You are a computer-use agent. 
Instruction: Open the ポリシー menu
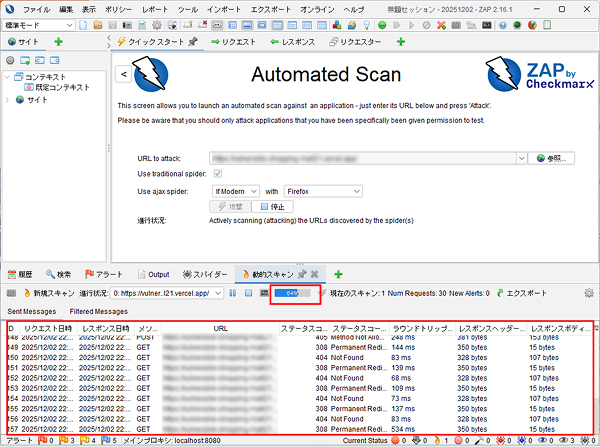coord(118,9)
